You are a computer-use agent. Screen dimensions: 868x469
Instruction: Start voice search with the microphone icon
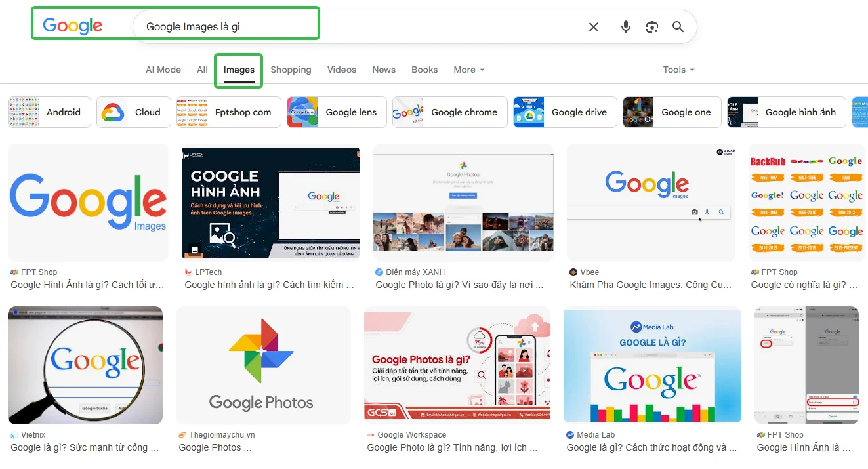coord(626,27)
